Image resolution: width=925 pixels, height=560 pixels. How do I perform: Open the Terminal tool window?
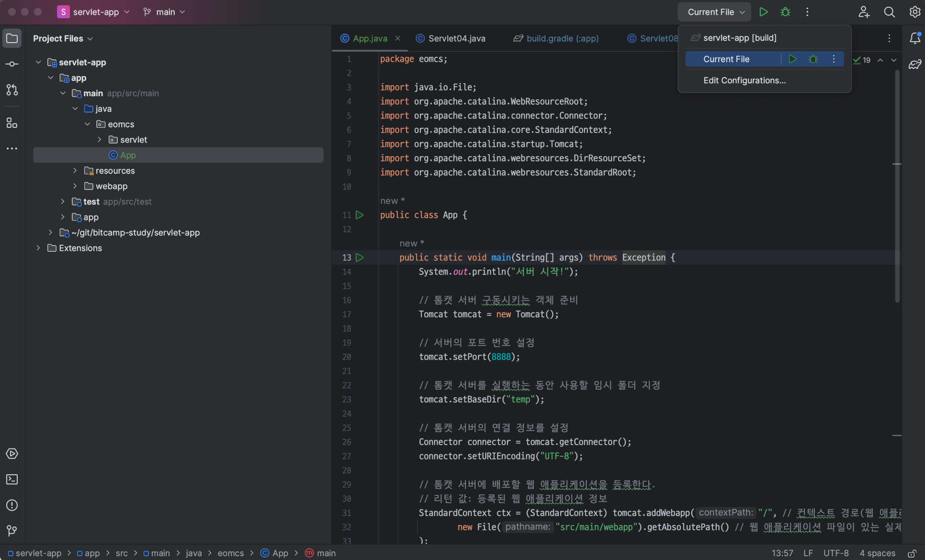[12, 480]
